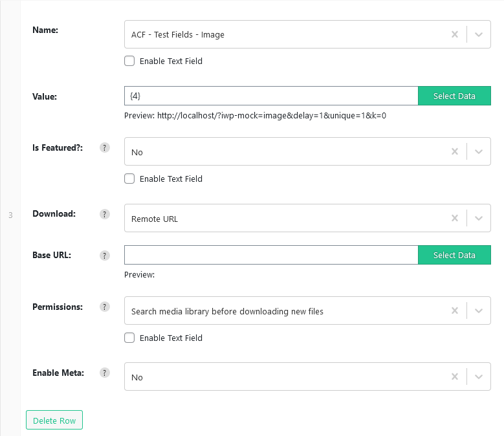Clear the Permissions selection
This screenshot has height=436, width=504.
[454, 311]
